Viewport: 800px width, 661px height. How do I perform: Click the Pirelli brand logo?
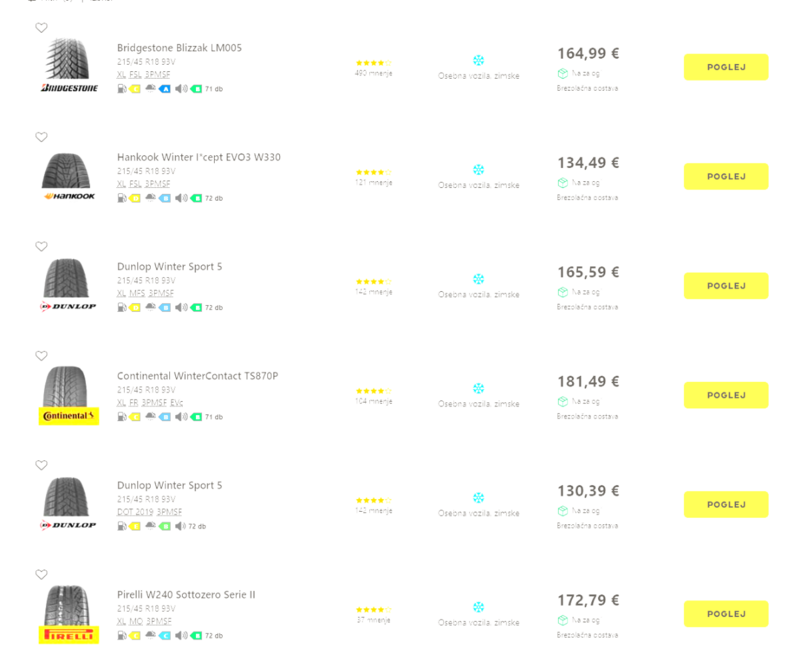(x=69, y=634)
